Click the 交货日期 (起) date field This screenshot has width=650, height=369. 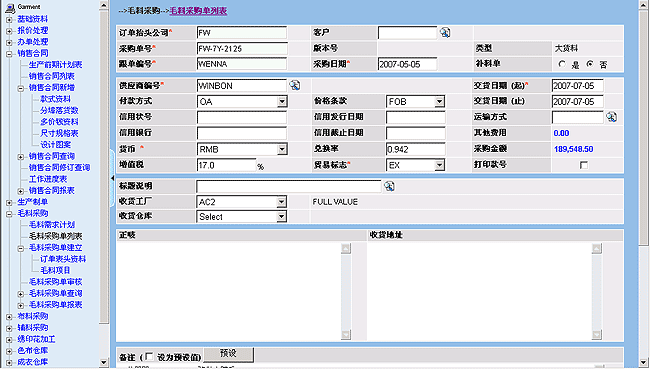tap(577, 86)
